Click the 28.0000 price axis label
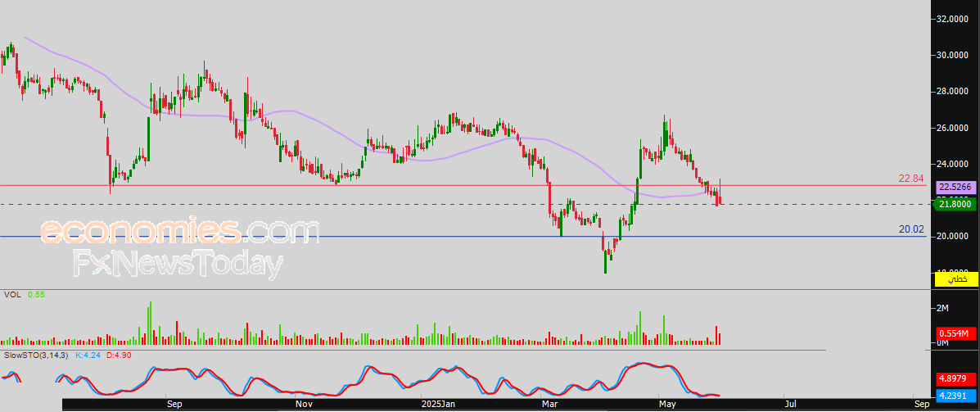Image resolution: width=980 pixels, height=412 pixels. point(954,92)
